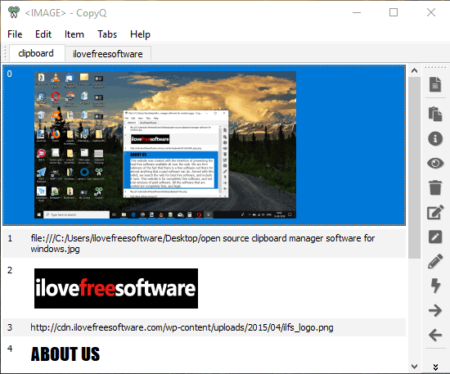Select the ilovefreesoftware logo item 2

coord(204,288)
